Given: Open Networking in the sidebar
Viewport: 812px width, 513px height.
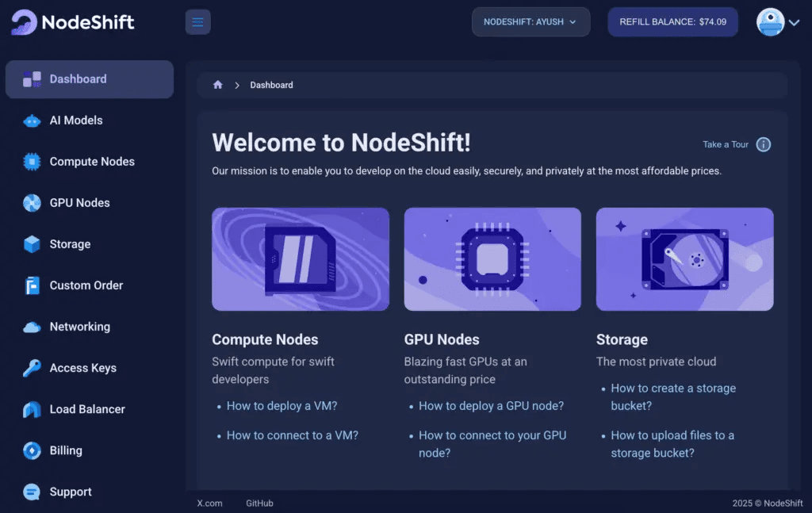Looking at the screenshot, I should [80, 327].
